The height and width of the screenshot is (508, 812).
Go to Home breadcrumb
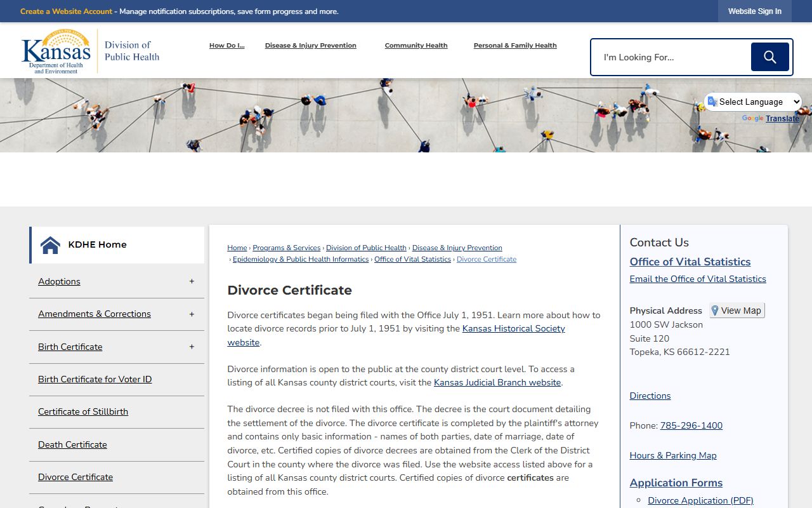pos(237,248)
